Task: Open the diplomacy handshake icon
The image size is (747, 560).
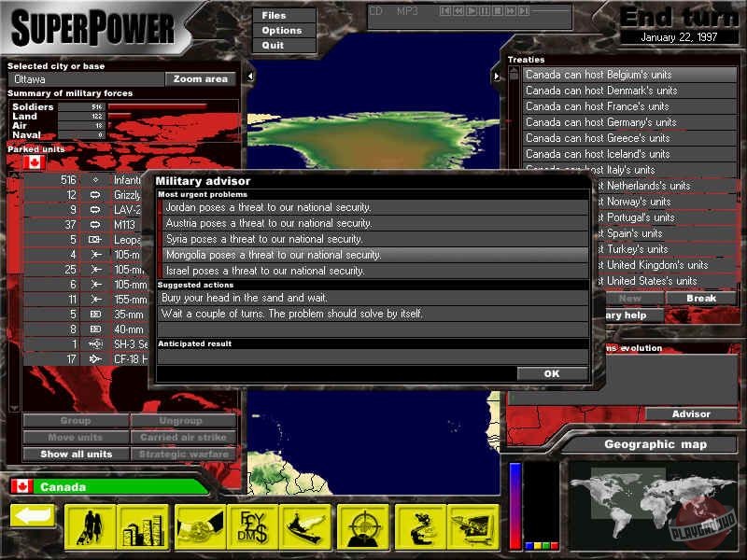Action: 201,526
